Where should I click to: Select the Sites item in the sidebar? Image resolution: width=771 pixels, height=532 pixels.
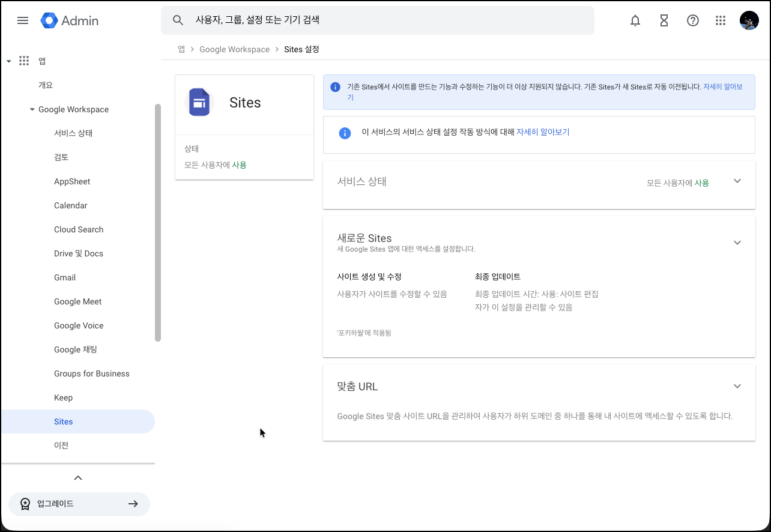click(x=77, y=422)
